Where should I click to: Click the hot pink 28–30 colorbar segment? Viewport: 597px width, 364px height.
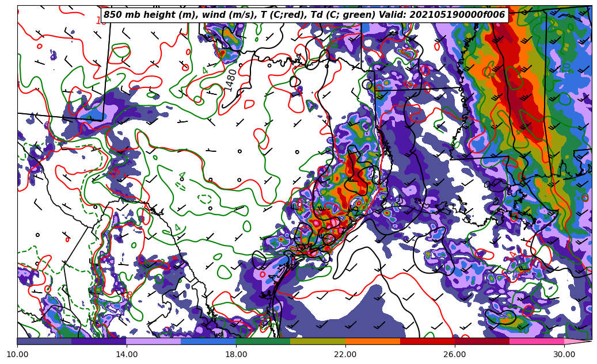(537, 341)
